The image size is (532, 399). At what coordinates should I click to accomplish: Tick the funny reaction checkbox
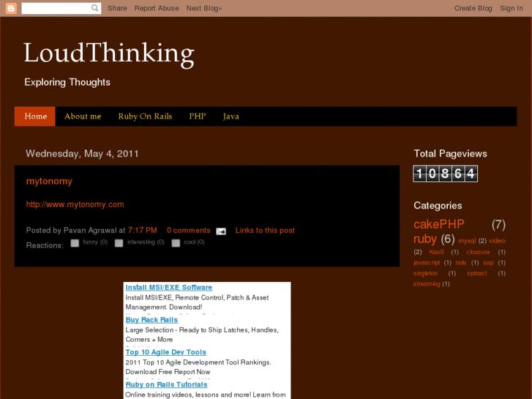click(x=75, y=243)
